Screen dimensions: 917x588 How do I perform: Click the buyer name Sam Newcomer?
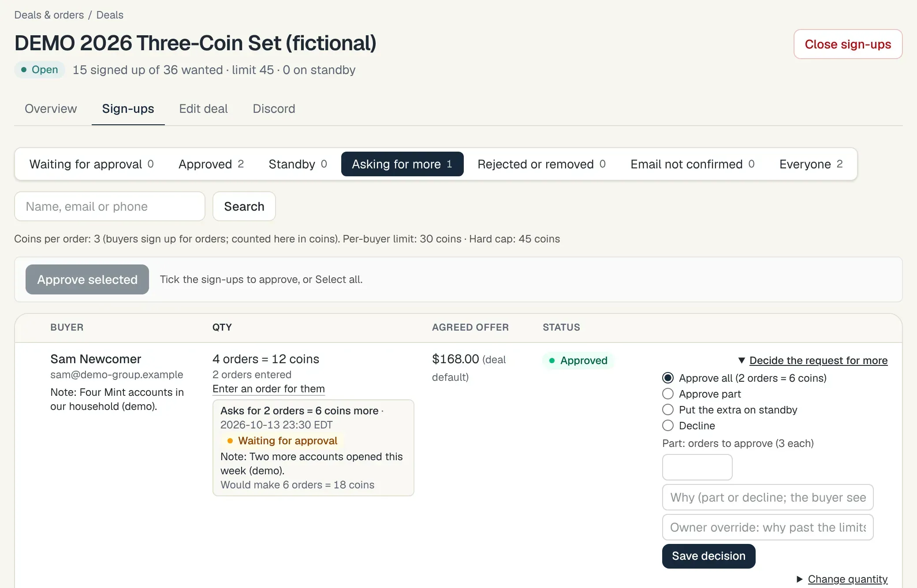(96, 359)
